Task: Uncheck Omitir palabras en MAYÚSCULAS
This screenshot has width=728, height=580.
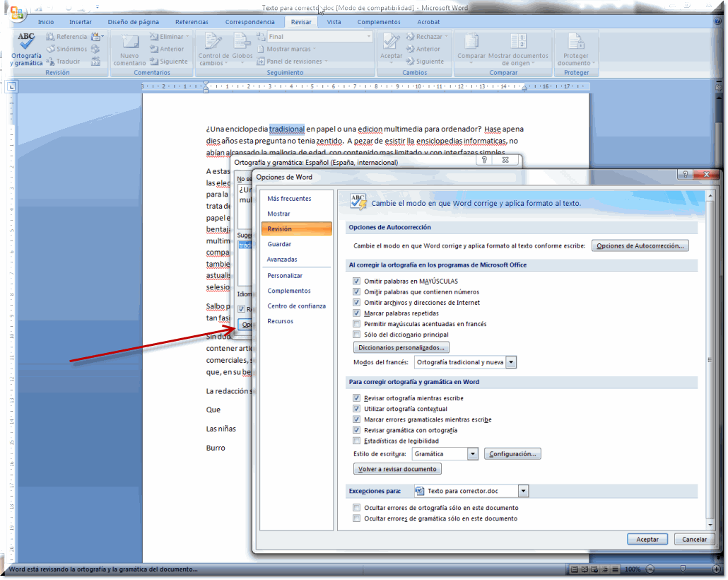Action: (x=357, y=282)
